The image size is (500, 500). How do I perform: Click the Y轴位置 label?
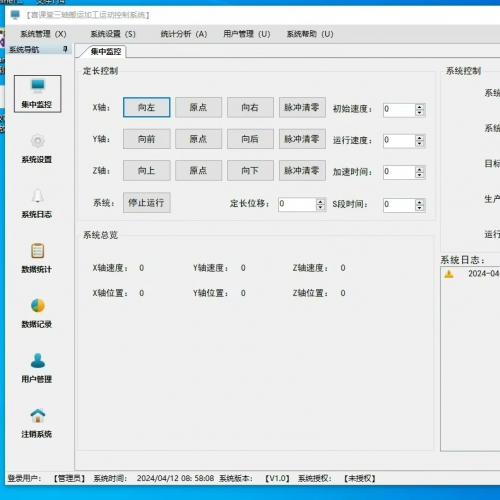pyautogui.click(x=211, y=293)
